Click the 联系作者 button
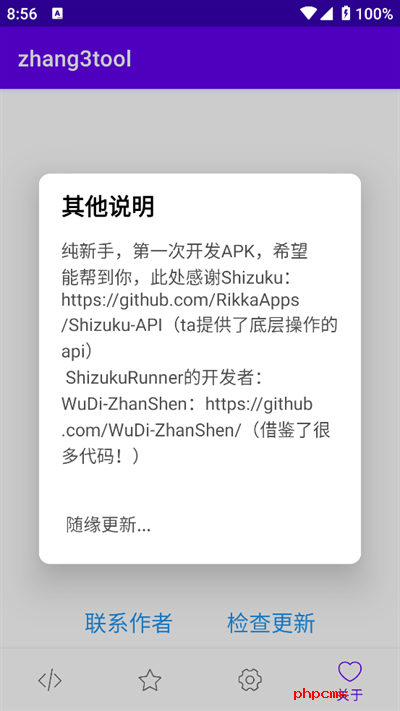The width and height of the screenshot is (400, 711). (x=128, y=623)
